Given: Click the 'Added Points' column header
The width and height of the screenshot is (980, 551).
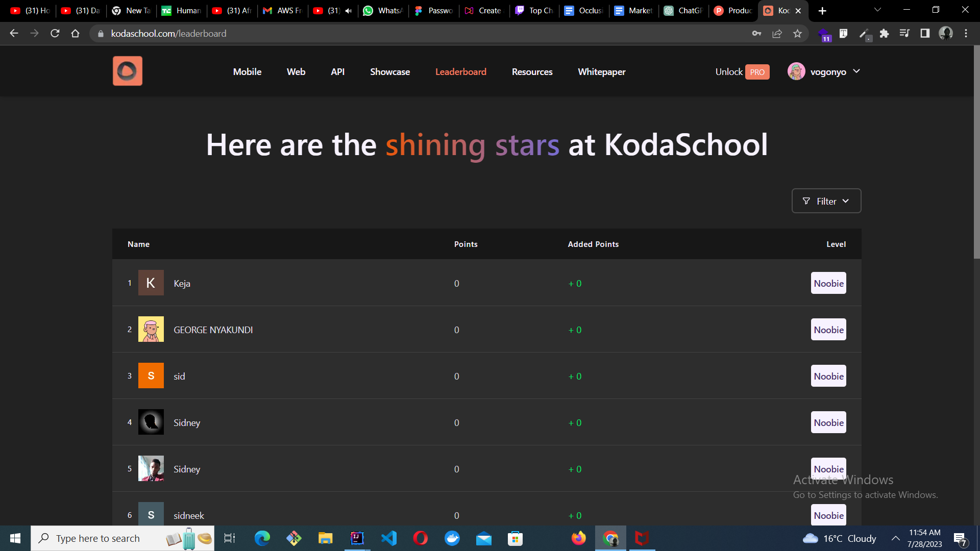Looking at the screenshot, I should click(593, 244).
